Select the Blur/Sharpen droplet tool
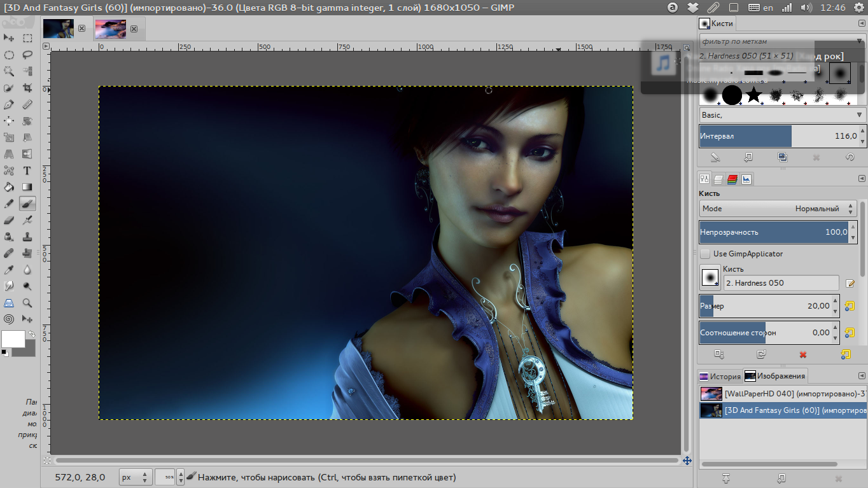 pos(27,270)
